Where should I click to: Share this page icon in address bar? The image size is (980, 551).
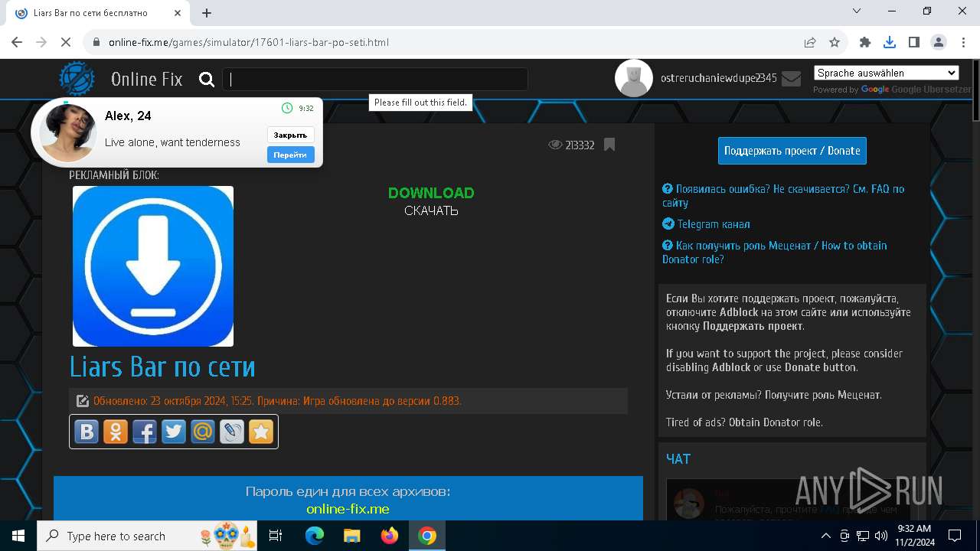coord(810,42)
